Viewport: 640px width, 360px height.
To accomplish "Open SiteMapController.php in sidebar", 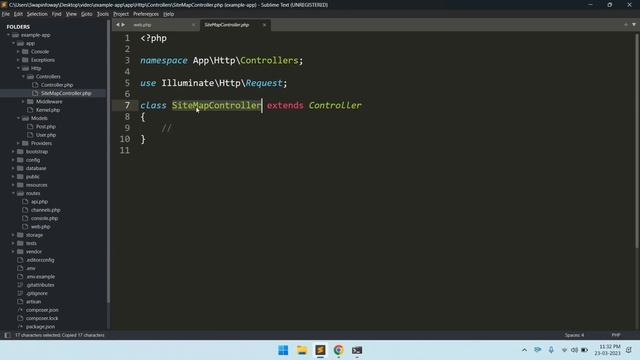I will click(x=66, y=93).
